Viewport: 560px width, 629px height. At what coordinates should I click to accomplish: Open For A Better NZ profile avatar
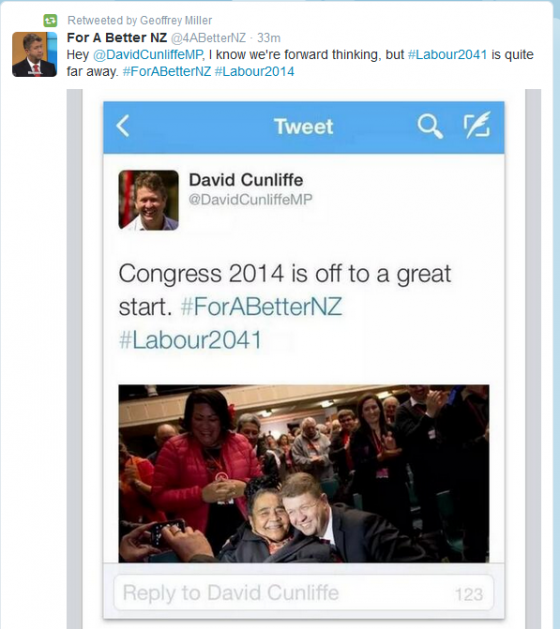34,54
